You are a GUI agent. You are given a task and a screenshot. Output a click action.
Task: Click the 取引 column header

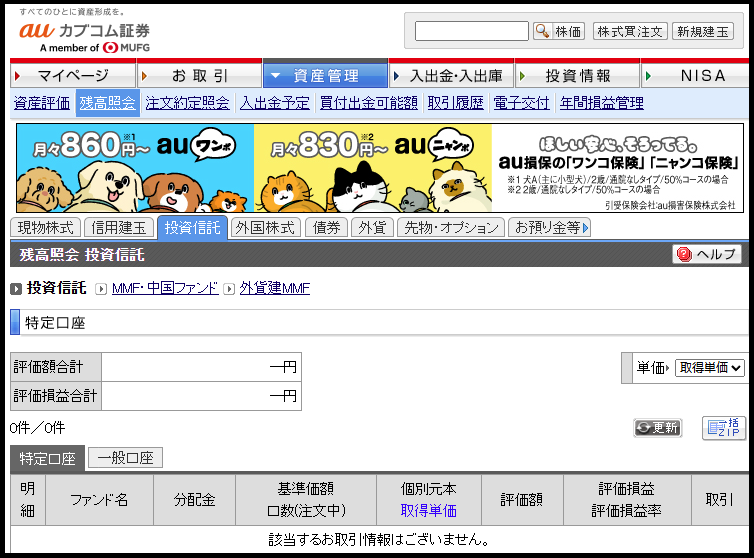[x=719, y=500]
